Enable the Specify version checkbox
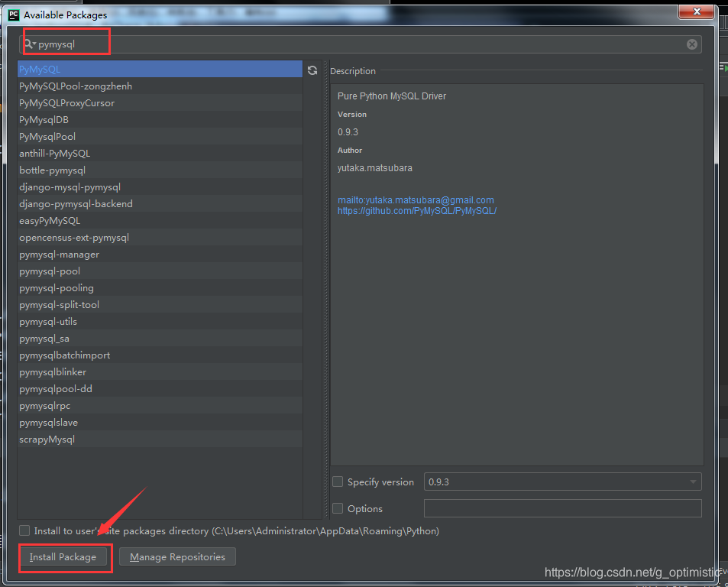 click(338, 482)
